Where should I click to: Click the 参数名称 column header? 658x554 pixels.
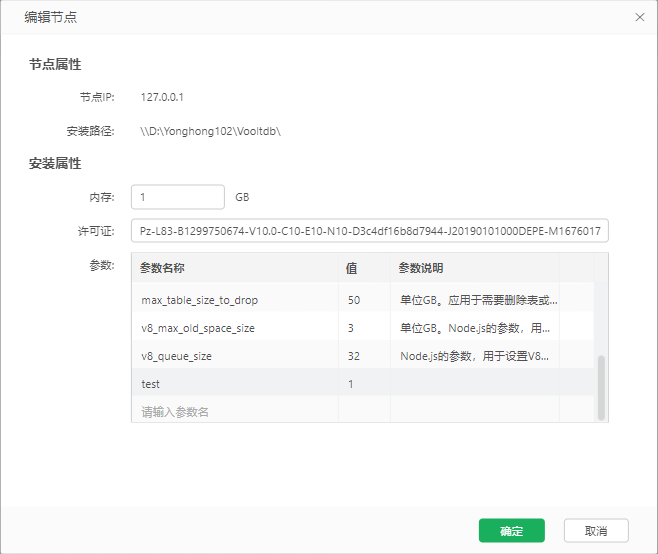162,269
